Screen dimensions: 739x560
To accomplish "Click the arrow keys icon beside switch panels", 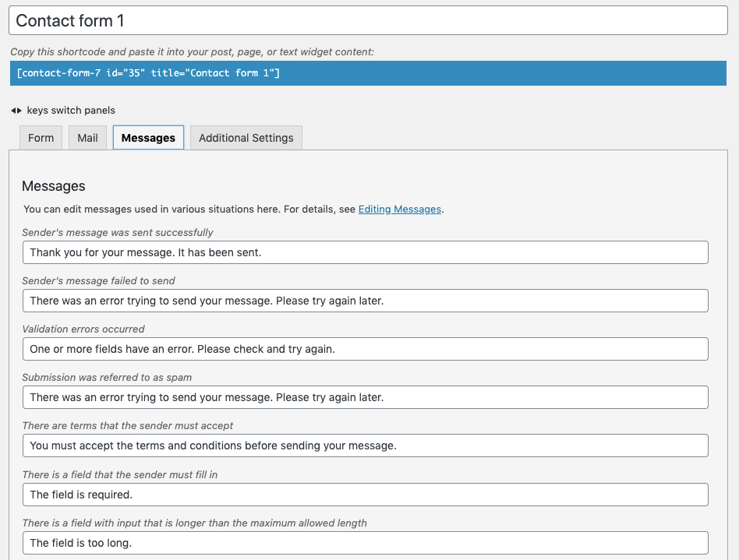I will pyautogui.click(x=16, y=111).
